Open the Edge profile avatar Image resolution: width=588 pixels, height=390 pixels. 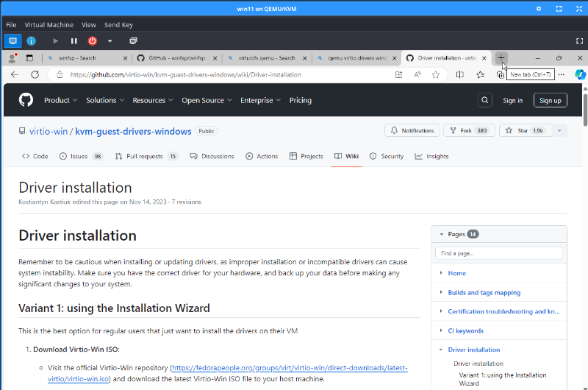pyautogui.click(x=12, y=58)
